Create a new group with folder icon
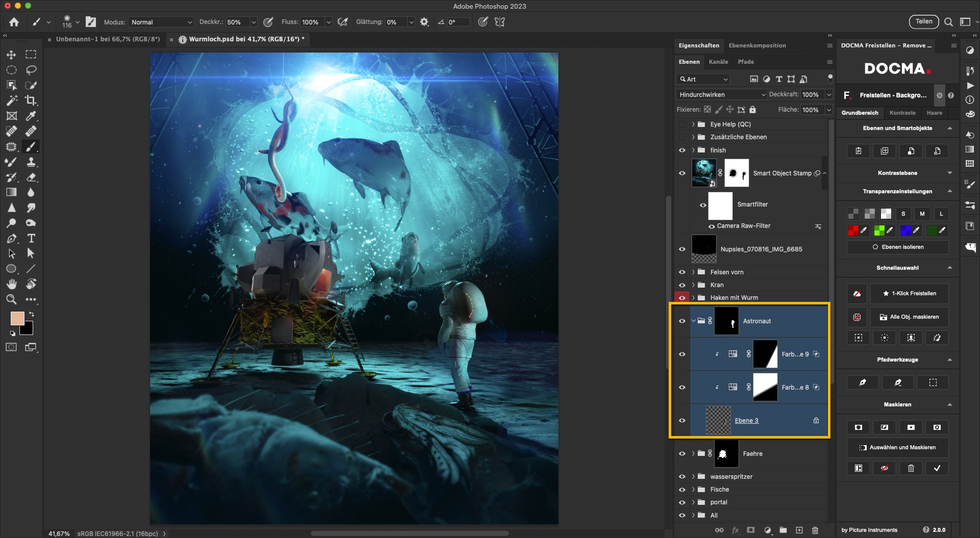980x538 pixels. pos(783,530)
